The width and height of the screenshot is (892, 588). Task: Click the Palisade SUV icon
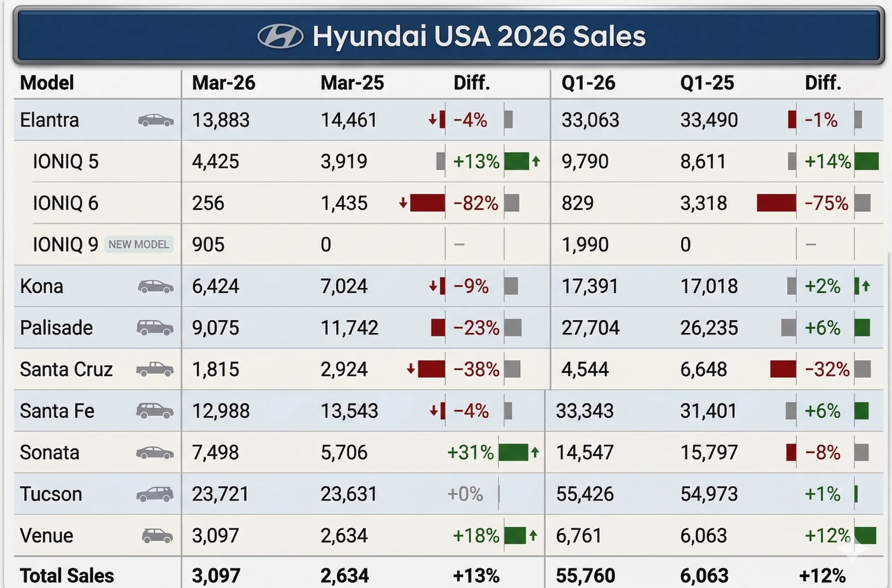pos(155,328)
